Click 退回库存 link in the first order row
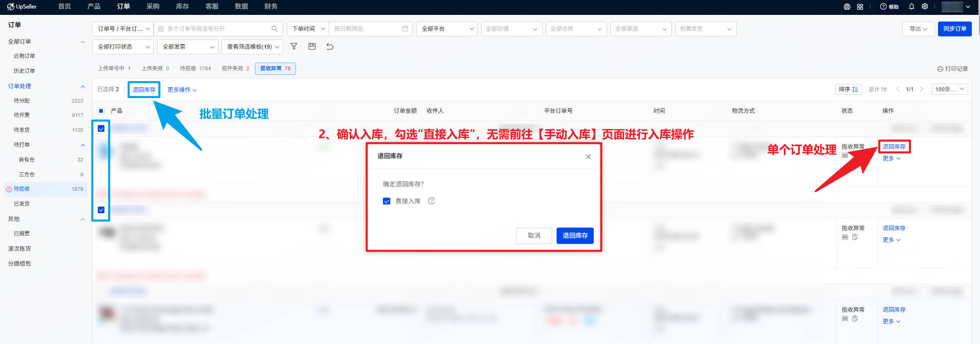 click(894, 147)
